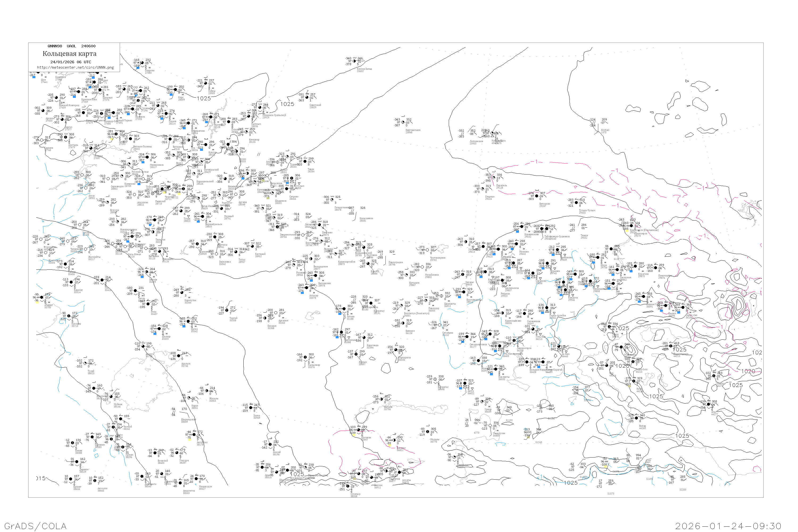Click the Опарино station cloud-cover circle
Image resolution: width=798 pixels, height=532 pixels.
click(x=142, y=63)
